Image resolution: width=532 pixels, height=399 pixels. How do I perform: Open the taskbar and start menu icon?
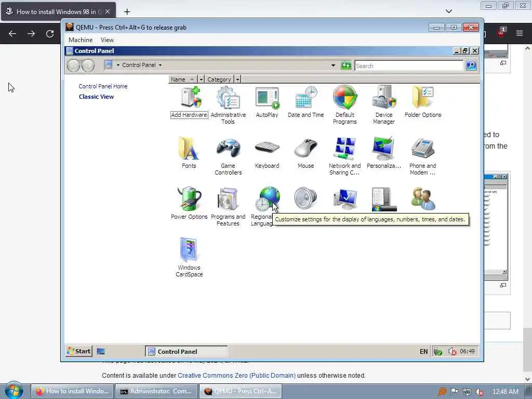[384, 199]
